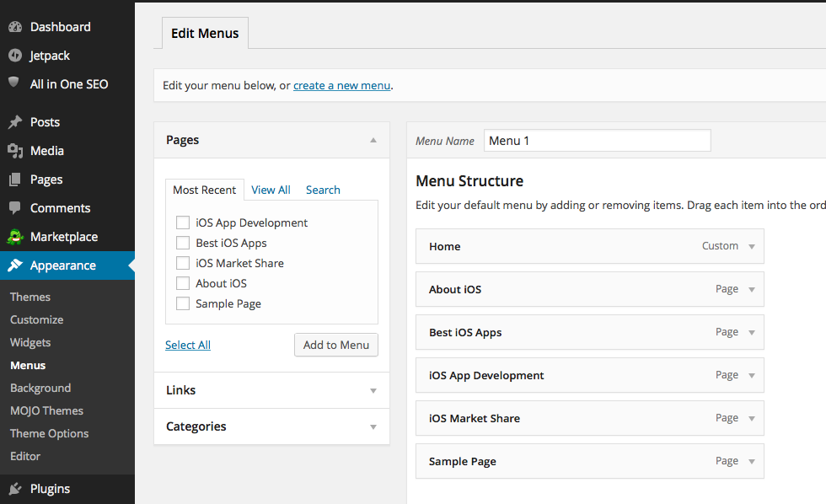Select the All in One SEO icon

pyautogui.click(x=15, y=83)
